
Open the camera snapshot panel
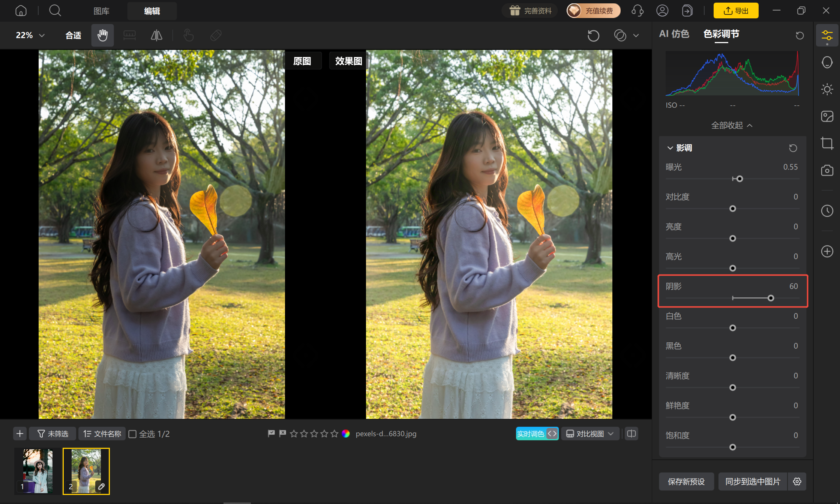(827, 170)
